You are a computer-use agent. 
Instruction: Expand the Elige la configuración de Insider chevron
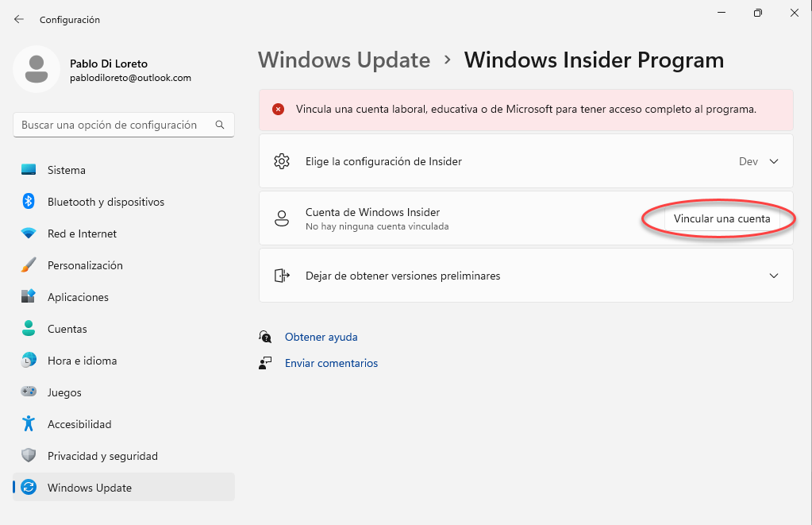point(774,161)
